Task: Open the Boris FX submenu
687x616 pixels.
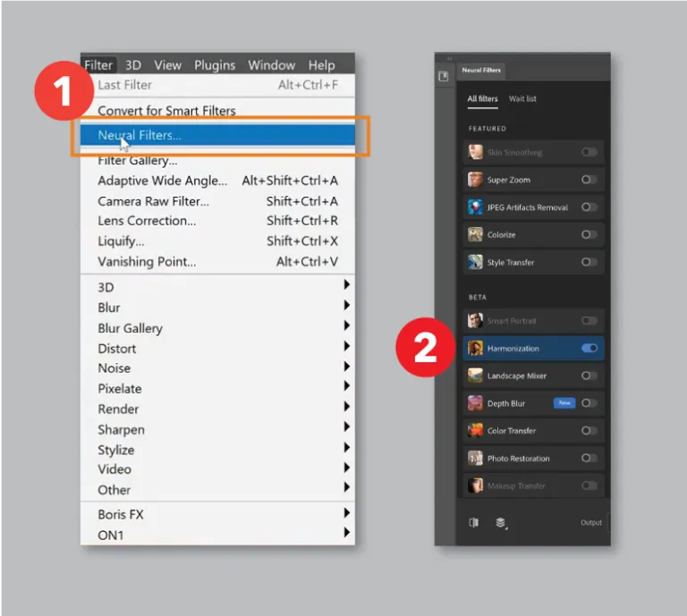Action: [x=217, y=514]
